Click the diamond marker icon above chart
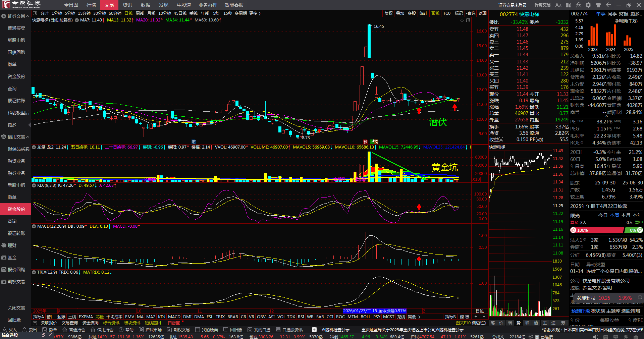The width and height of the screenshot is (644, 339). (462, 20)
